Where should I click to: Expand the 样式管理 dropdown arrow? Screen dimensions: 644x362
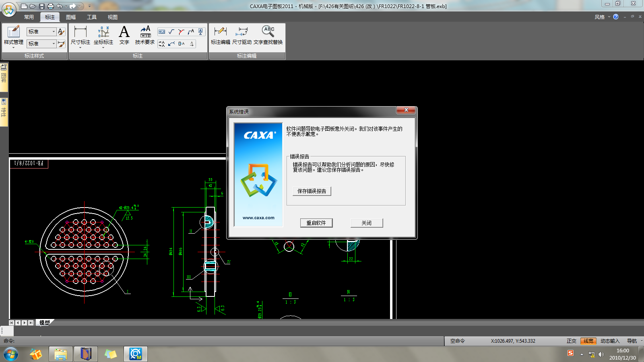pyautogui.click(x=14, y=48)
